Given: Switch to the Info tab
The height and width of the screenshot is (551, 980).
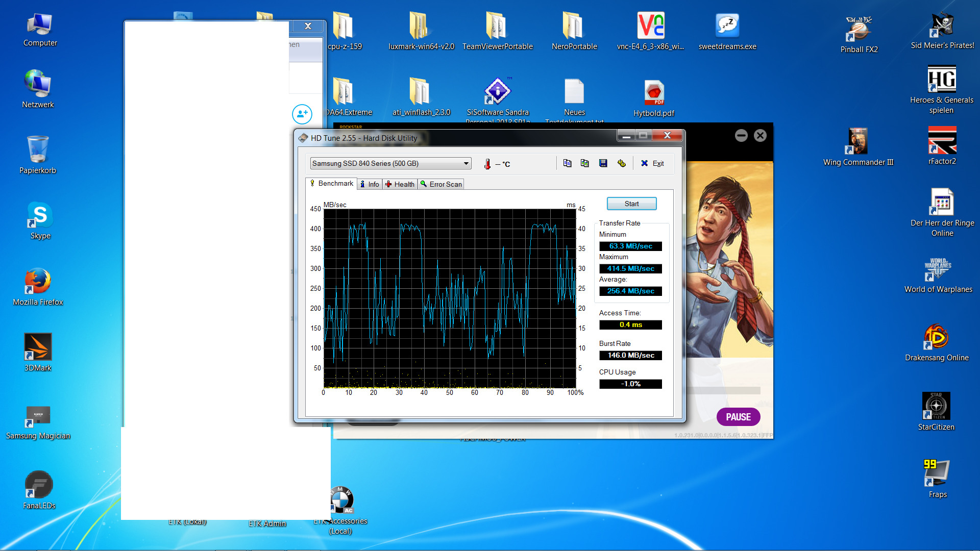Looking at the screenshot, I should [x=370, y=184].
